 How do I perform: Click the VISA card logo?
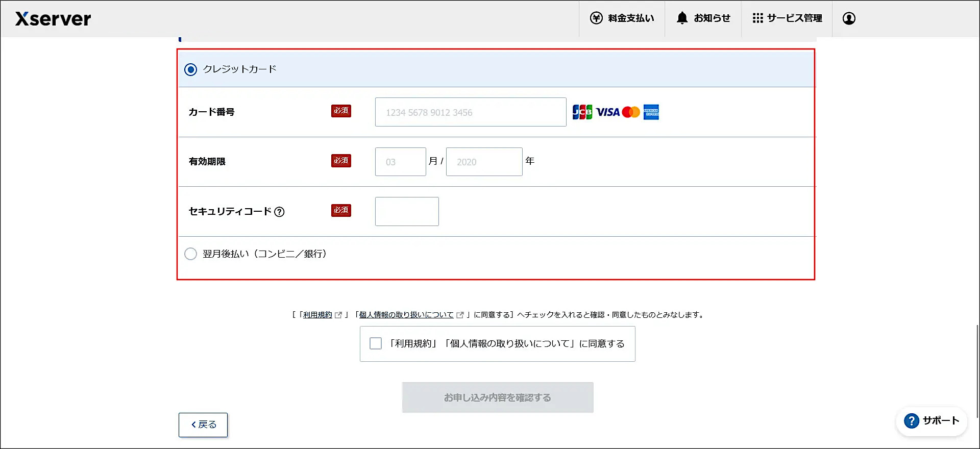click(x=607, y=112)
